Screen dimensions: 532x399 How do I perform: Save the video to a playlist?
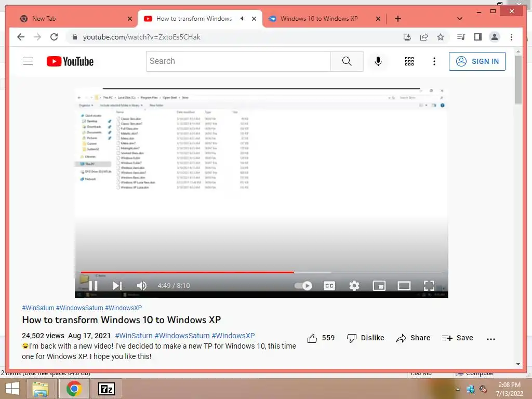pos(457,338)
